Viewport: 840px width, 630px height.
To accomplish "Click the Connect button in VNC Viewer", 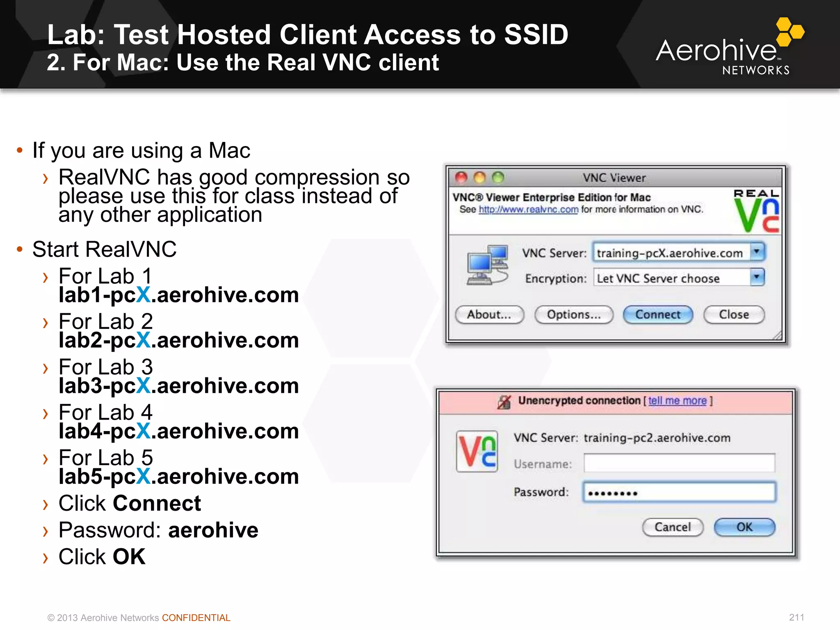I will [658, 315].
